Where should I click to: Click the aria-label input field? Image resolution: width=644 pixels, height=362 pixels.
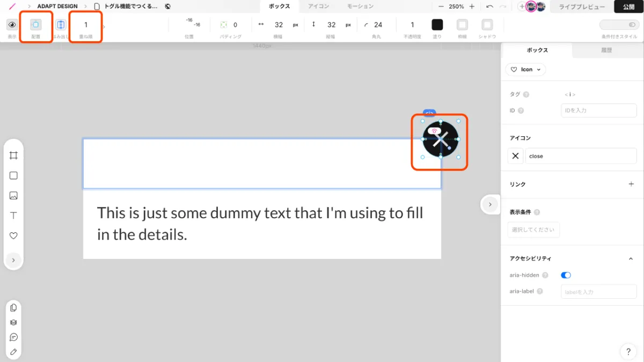tap(598, 291)
